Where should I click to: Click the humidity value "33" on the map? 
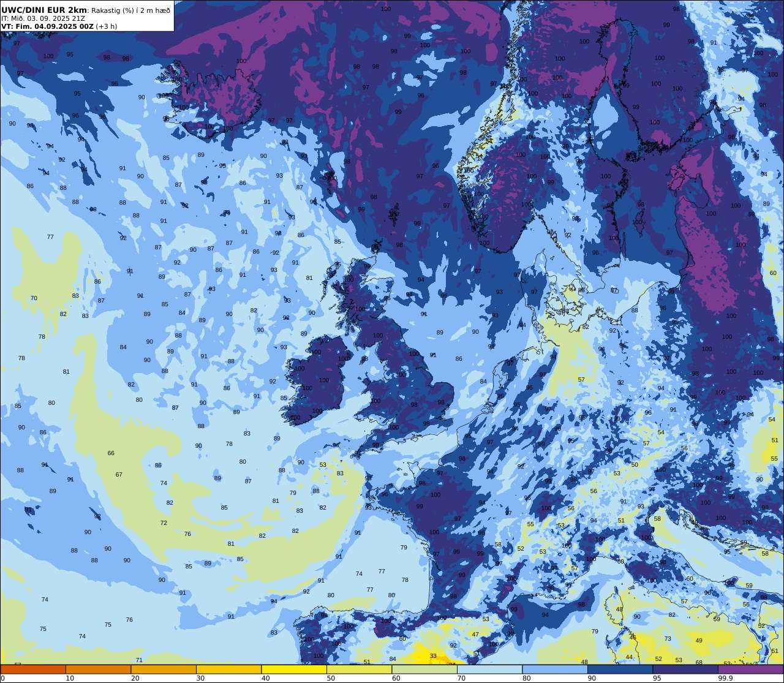[433, 655]
